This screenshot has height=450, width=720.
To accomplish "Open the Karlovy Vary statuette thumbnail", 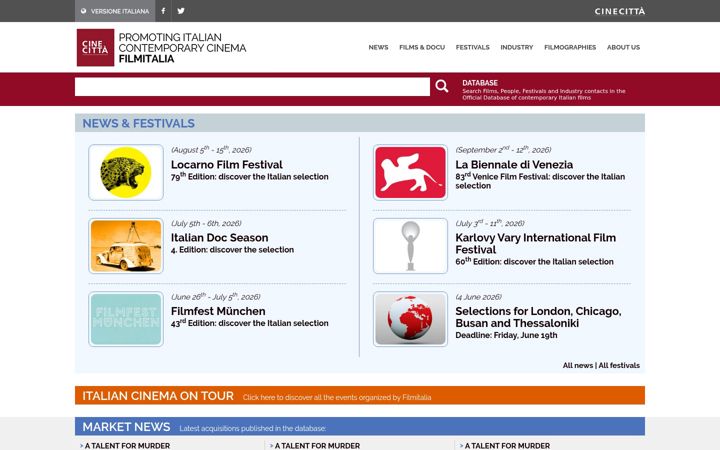I will point(410,246).
